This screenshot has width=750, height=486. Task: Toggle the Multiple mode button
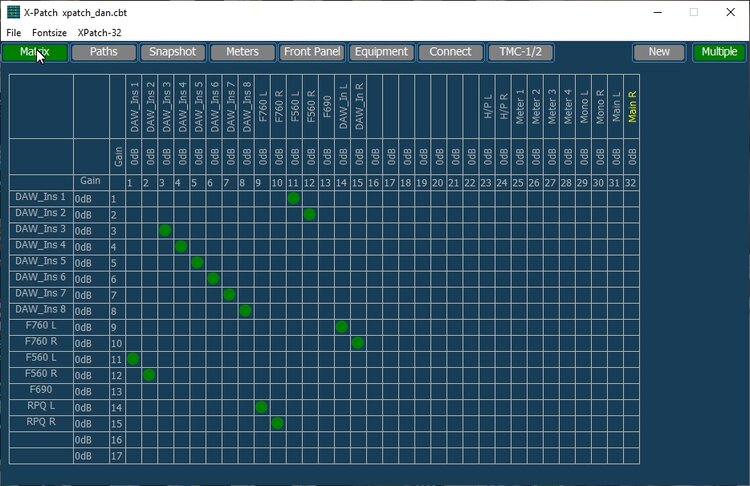coord(719,52)
